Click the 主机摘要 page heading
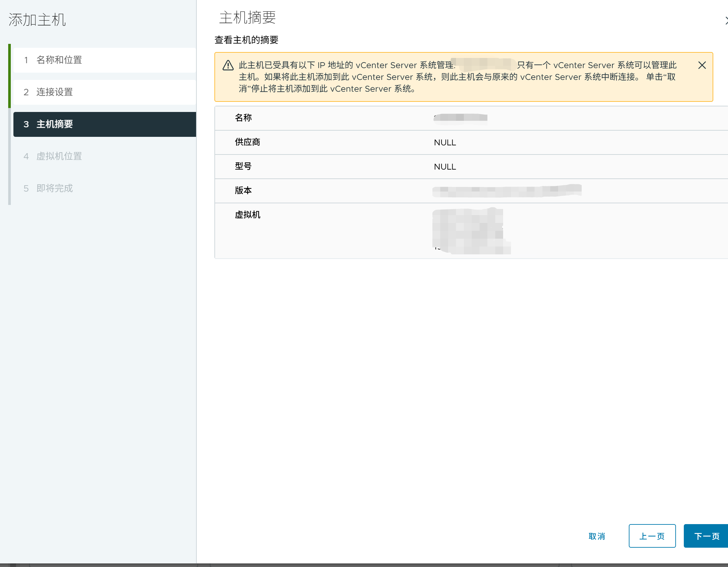Image resolution: width=728 pixels, height=567 pixels. [247, 18]
